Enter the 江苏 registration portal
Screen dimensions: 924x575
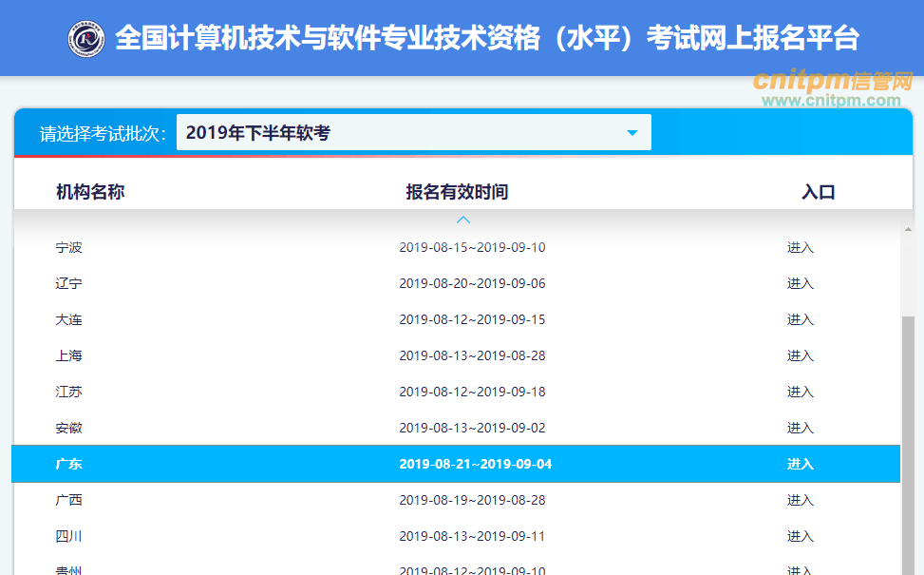tap(800, 393)
